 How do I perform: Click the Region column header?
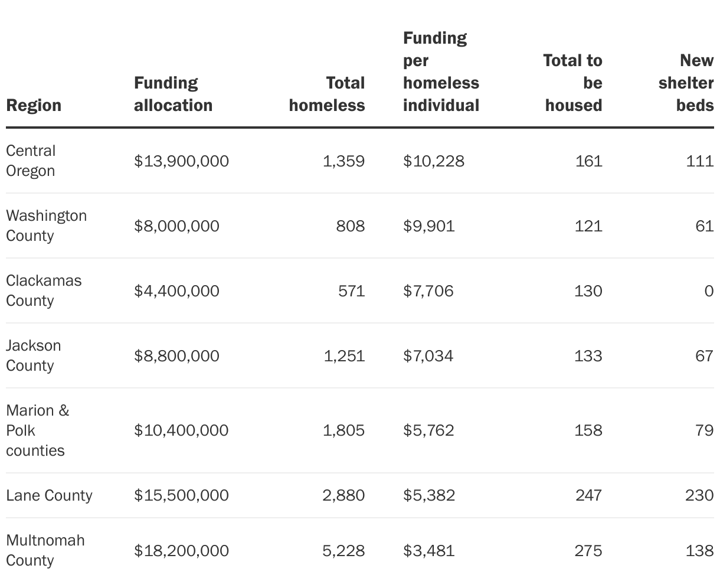[x=34, y=105]
